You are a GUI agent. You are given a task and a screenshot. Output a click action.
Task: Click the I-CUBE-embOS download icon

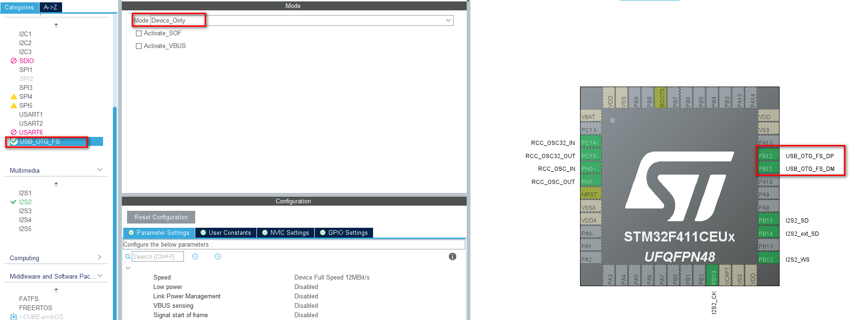14,317
